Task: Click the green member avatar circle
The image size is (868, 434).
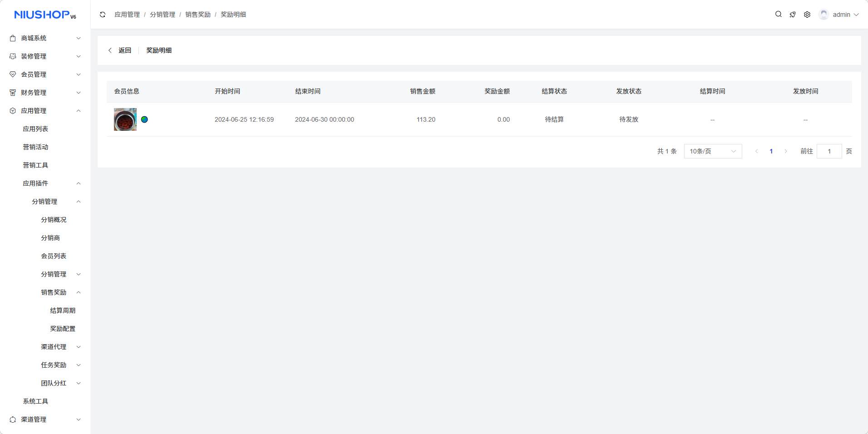Action: pyautogui.click(x=144, y=119)
